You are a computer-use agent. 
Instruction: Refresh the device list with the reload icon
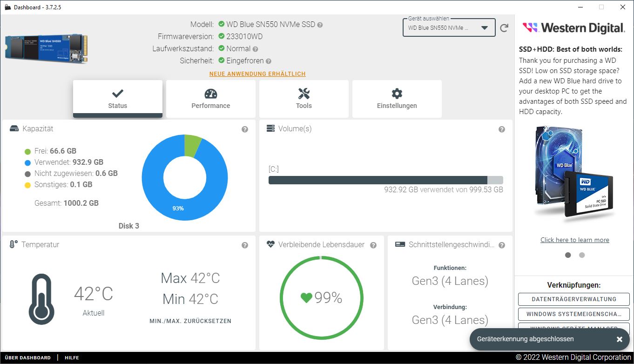(504, 28)
